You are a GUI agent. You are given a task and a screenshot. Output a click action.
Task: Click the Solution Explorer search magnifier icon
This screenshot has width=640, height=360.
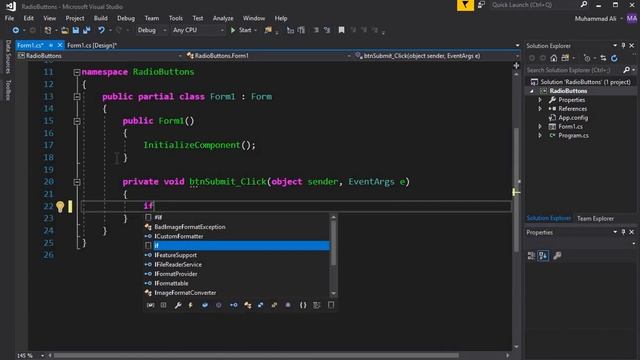coord(626,70)
